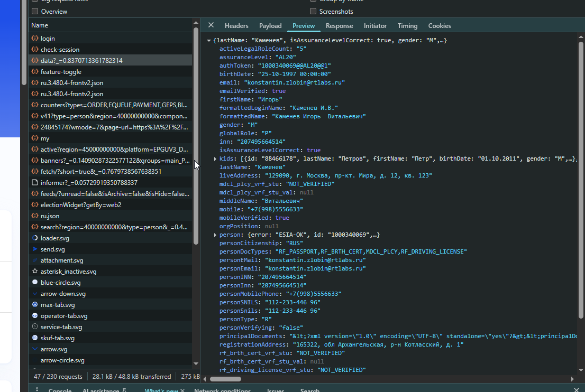585x392 pixels.
Task: Open the Search drawer tab
Action: click(x=309, y=390)
